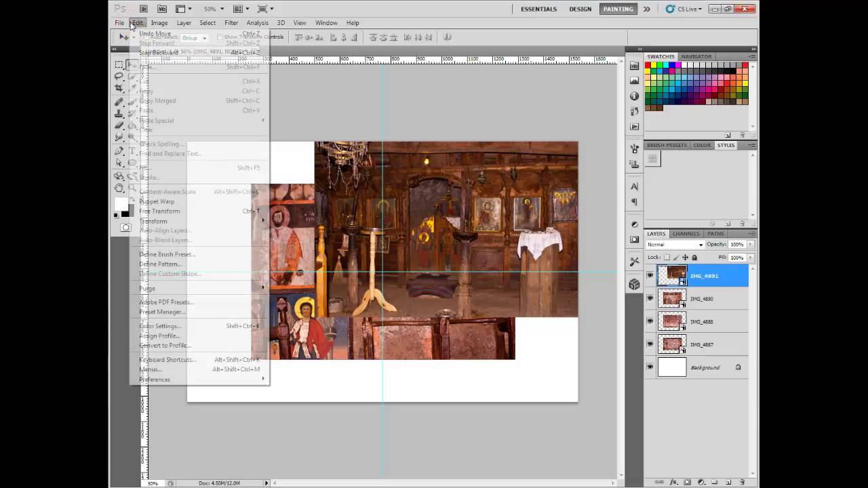Create new swatch in Swatches panel footer

coord(728,136)
